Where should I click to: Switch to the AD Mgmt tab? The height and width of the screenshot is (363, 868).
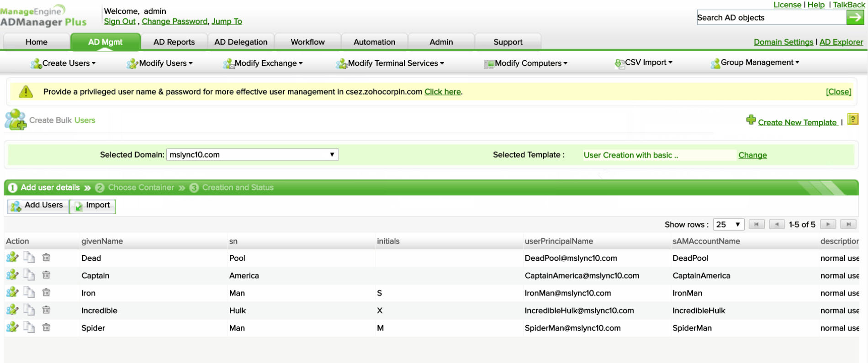coord(105,42)
